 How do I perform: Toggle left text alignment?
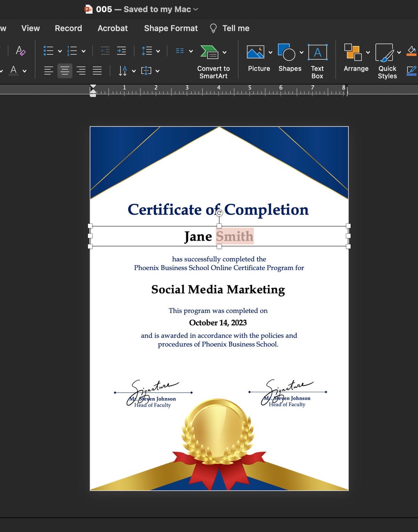click(48, 70)
